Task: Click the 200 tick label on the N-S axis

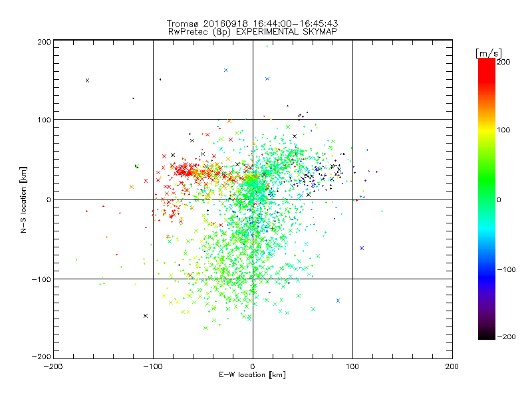Action: point(44,42)
